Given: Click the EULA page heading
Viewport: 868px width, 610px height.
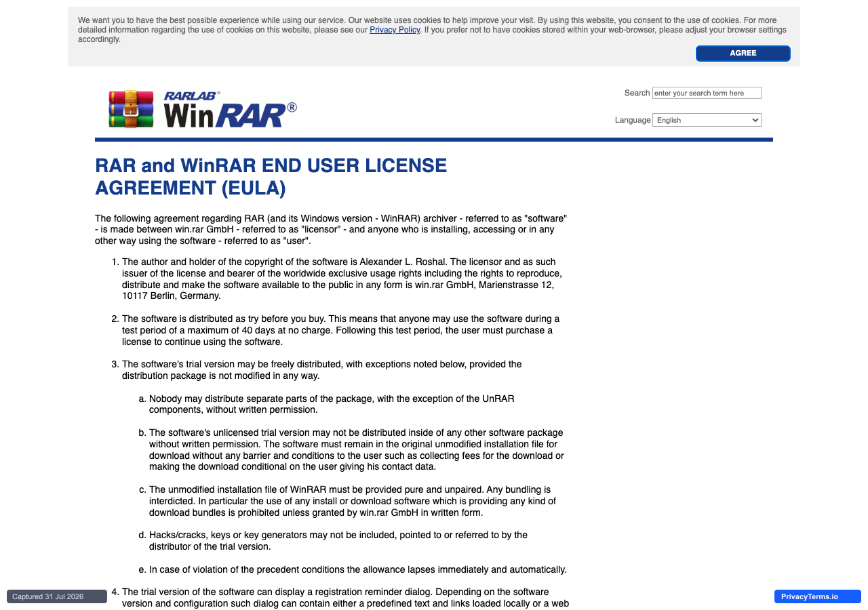Looking at the screenshot, I should coord(271,177).
